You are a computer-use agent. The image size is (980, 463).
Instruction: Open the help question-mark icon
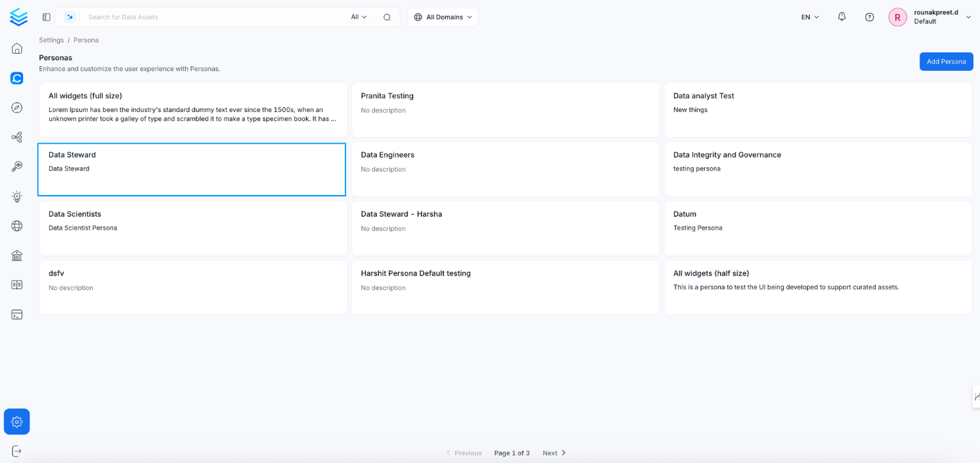870,17
